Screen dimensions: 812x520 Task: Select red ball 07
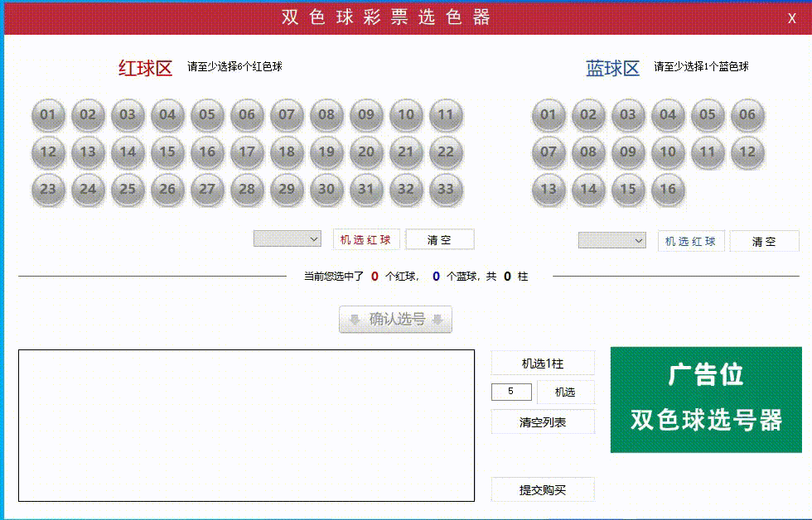(287, 115)
